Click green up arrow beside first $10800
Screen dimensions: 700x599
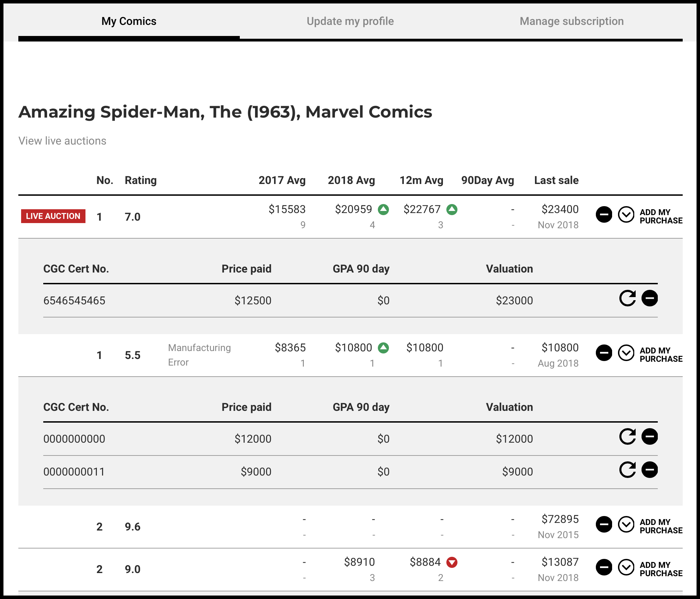pos(383,348)
